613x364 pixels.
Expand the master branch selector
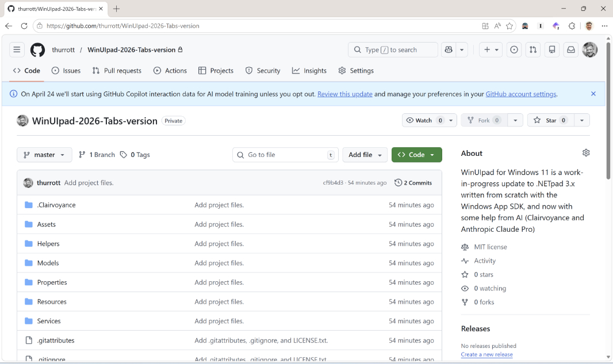(x=44, y=155)
